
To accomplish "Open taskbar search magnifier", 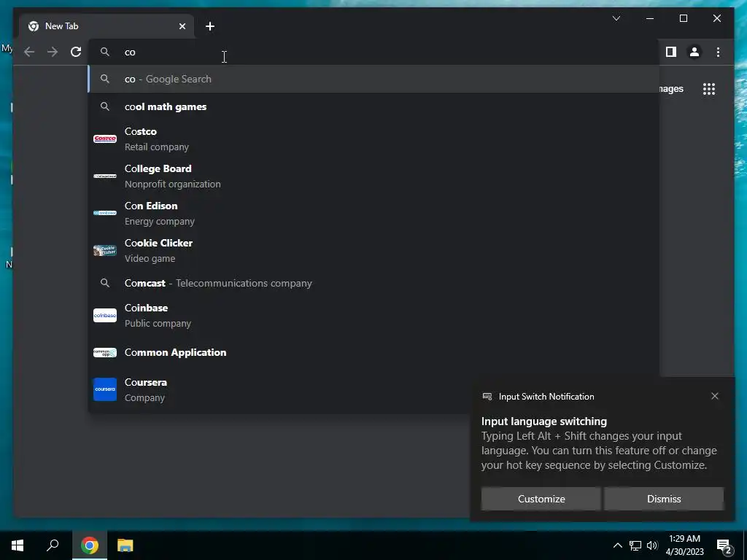I will click(x=53, y=545).
